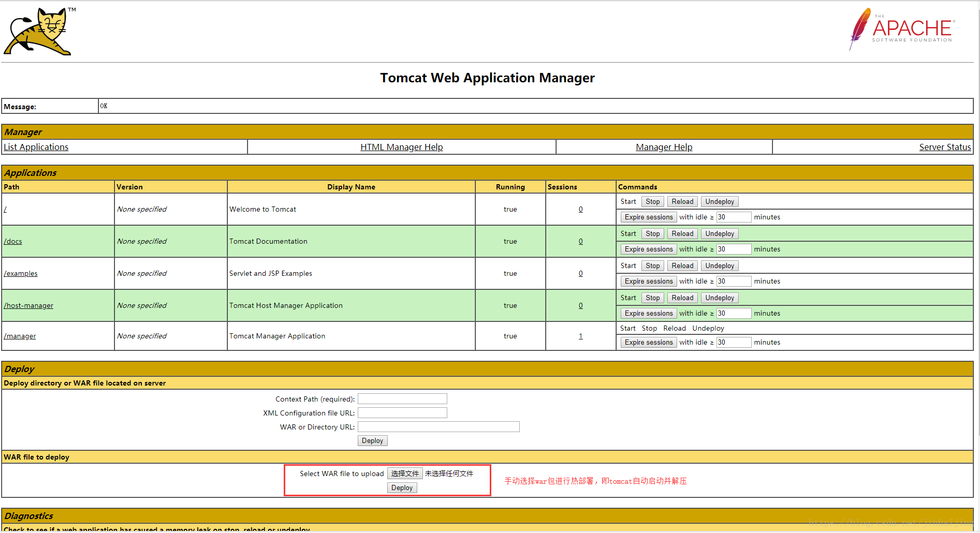View the 1 session of Tomcat Manager Application
The height and width of the screenshot is (533, 980).
581,336
